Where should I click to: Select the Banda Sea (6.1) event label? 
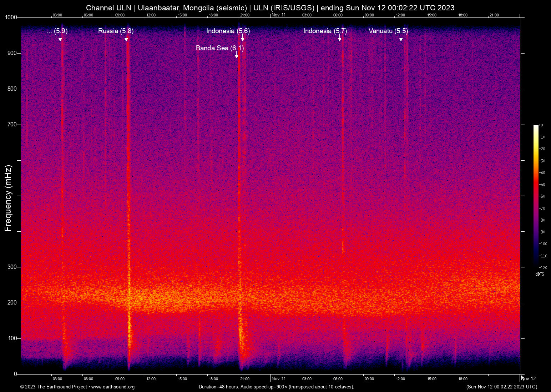219,48
